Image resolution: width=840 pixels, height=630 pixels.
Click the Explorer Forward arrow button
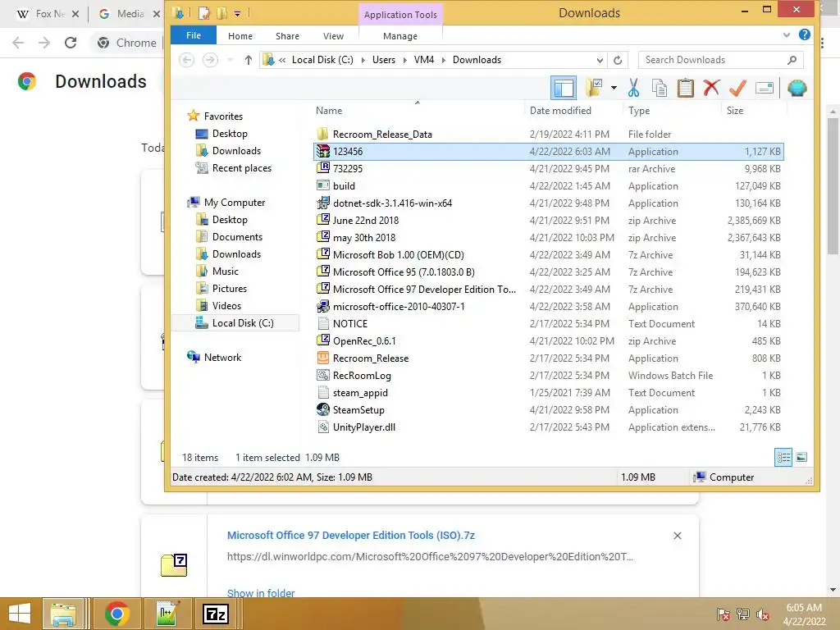point(210,59)
